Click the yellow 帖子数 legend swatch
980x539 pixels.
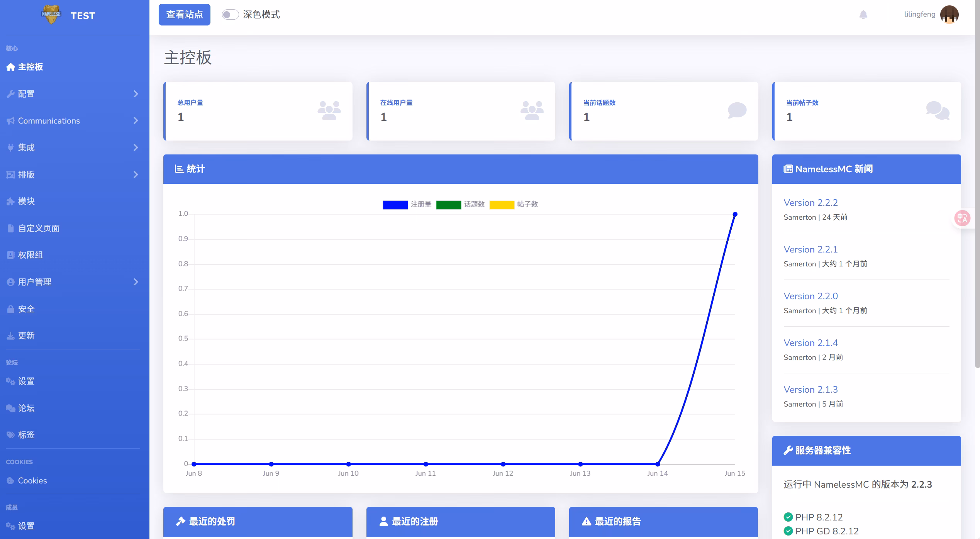point(502,205)
